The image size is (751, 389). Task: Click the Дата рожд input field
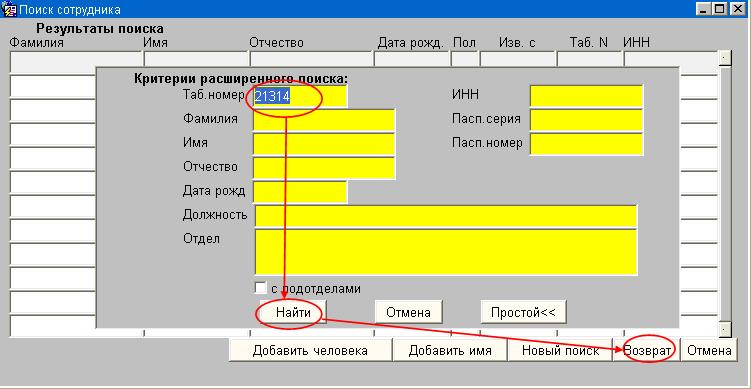click(x=299, y=192)
